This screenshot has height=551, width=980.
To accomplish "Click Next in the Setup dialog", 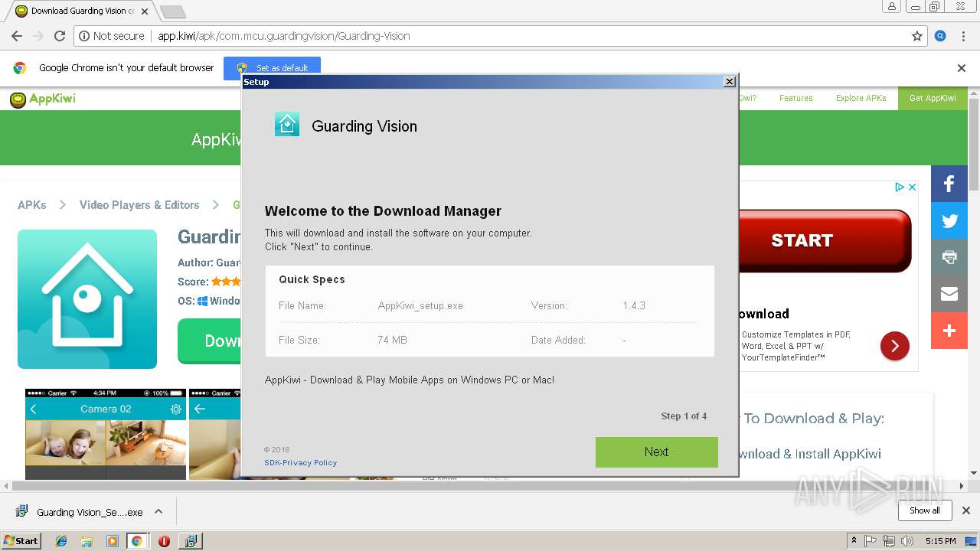I will [656, 452].
